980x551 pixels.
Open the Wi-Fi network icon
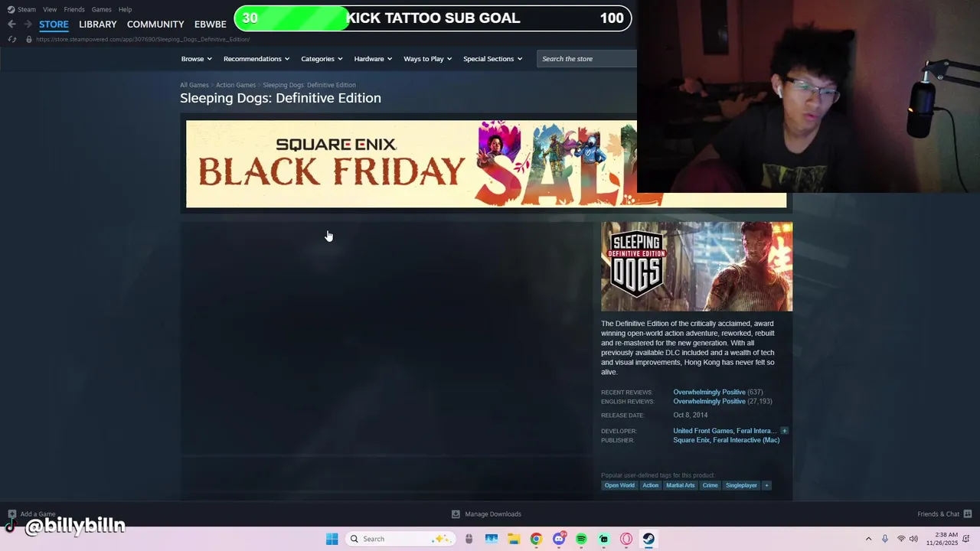pos(900,539)
